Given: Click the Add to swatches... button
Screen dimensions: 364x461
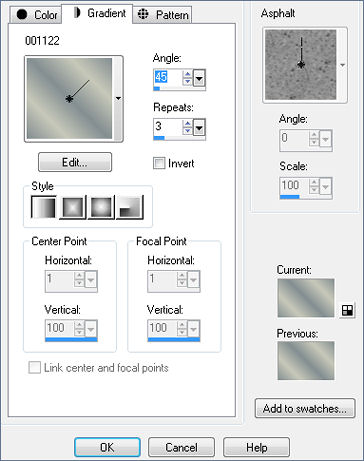Looking at the screenshot, I should coord(305,408).
